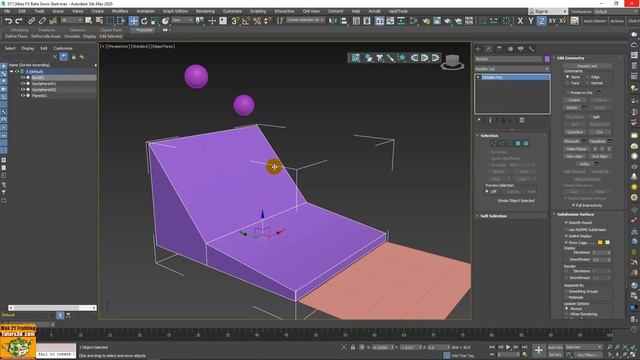Click the object name field in Modify panel
This screenshot has width=640, height=360.
(x=509, y=59)
